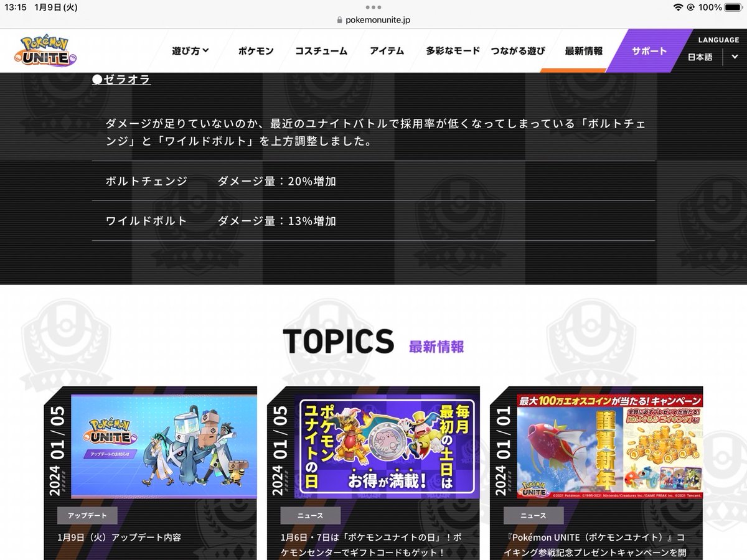Tap the Wi-Fi status icon

pos(678,7)
